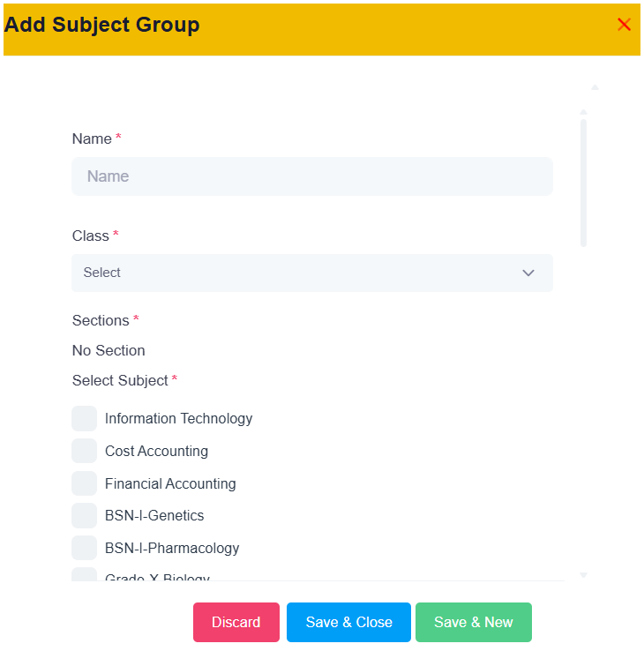The image size is (644, 651).
Task: Click the outer scroll up arrow
Action: point(595,87)
